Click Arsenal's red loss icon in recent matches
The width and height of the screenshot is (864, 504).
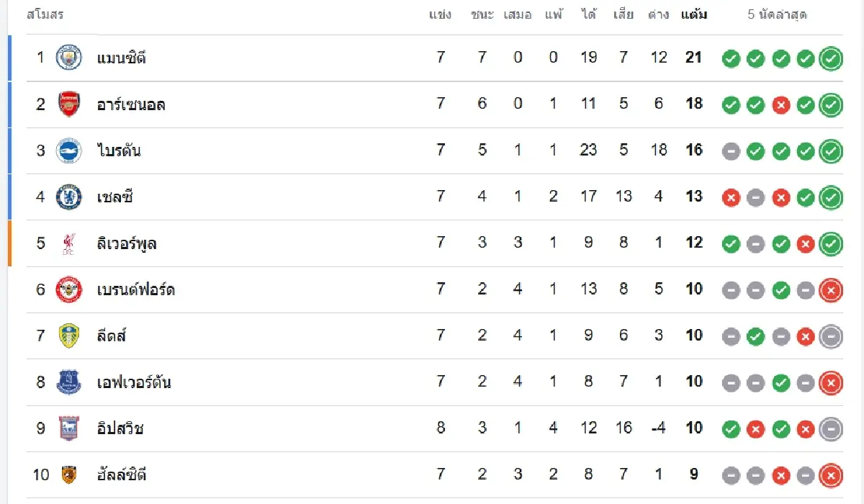(x=780, y=105)
